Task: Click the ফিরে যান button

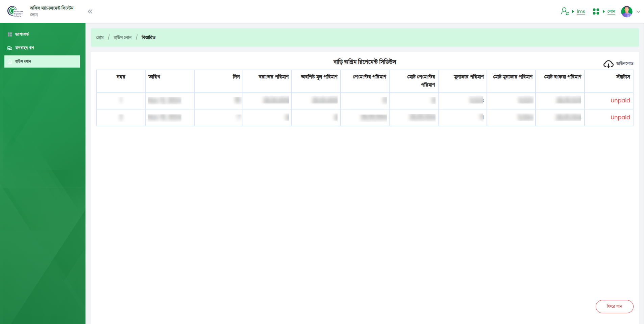Action: 615,306
